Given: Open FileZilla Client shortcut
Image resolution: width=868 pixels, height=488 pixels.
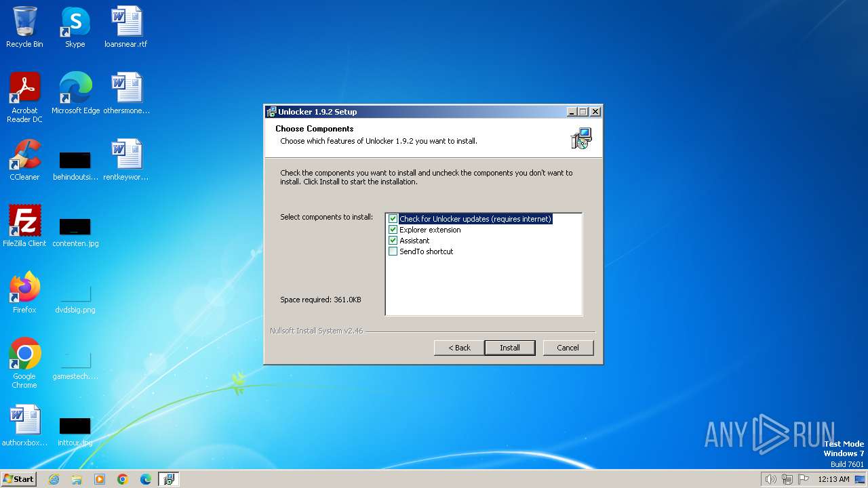Looking at the screenshot, I should click(24, 226).
